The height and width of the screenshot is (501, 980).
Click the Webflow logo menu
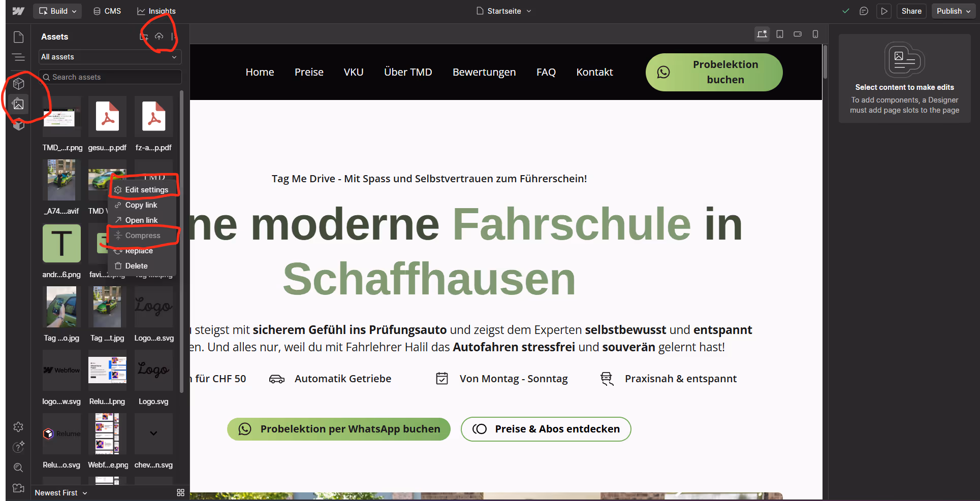click(x=18, y=11)
